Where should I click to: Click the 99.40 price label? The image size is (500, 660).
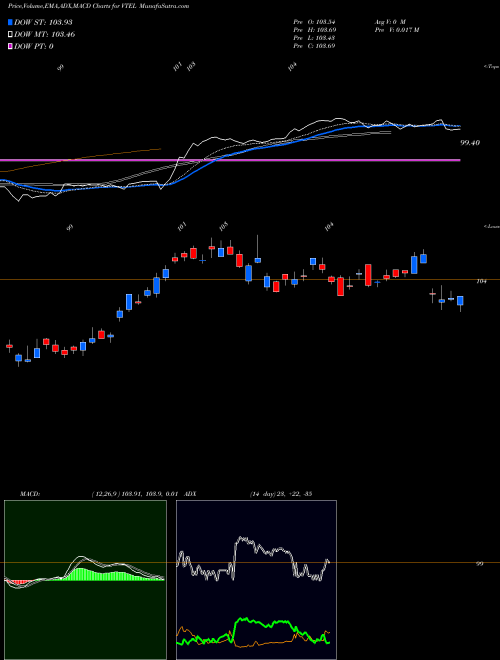tap(470, 143)
